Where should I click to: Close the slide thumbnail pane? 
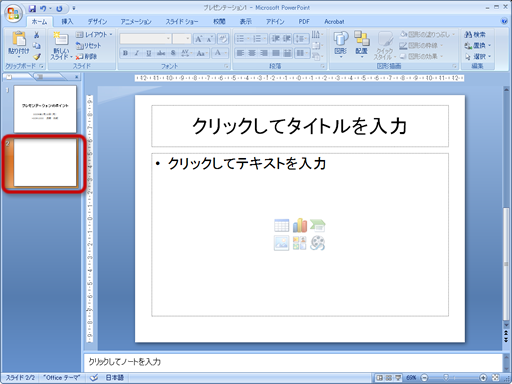point(76,77)
